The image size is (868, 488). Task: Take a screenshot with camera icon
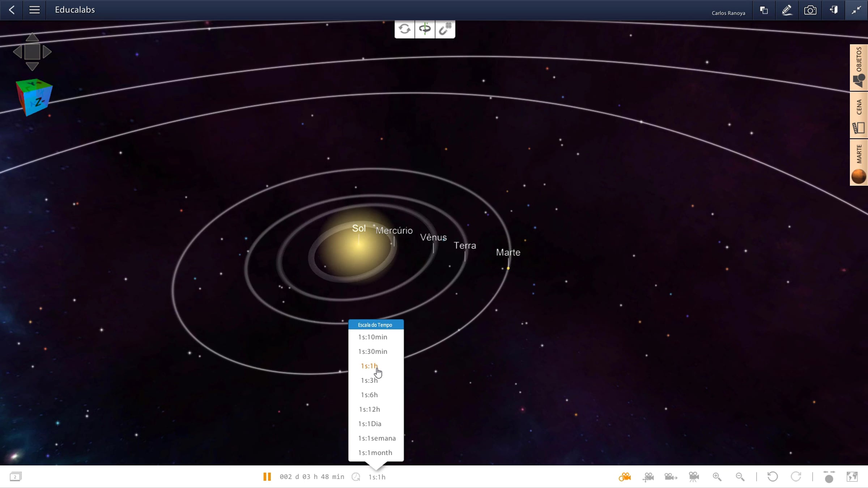(810, 10)
